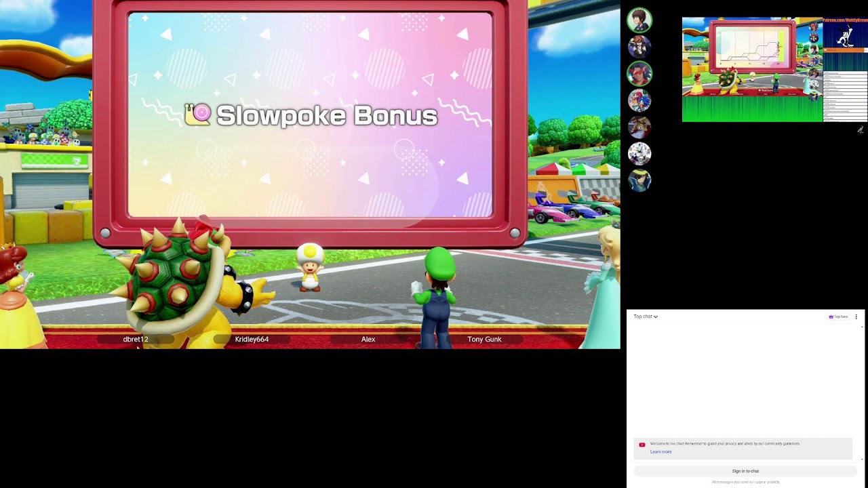Image resolution: width=868 pixels, height=488 pixels.
Task: Select the dark red-hat avatar, second in list
Action: pyautogui.click(x=639, y=47)
